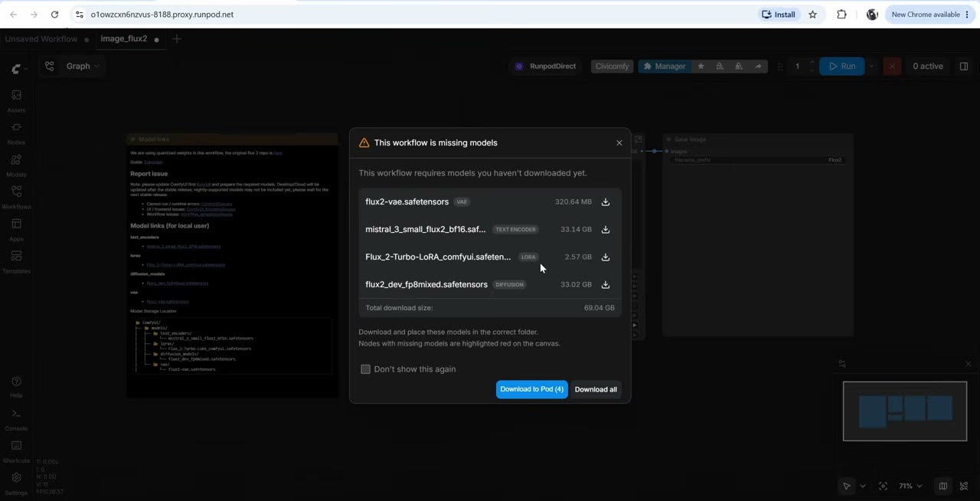The image size is (980, 501).
Task: Open the Apps sidebar panel
Action: point(16,229)
